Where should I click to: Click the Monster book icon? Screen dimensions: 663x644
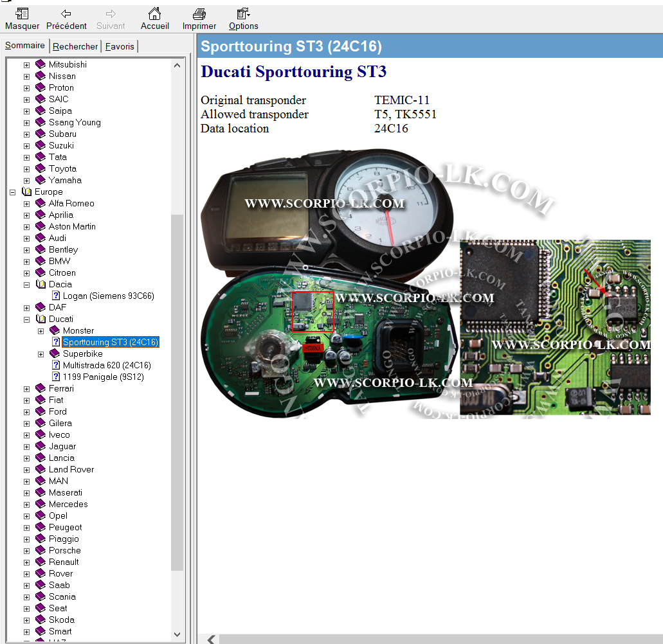point(55,331)
